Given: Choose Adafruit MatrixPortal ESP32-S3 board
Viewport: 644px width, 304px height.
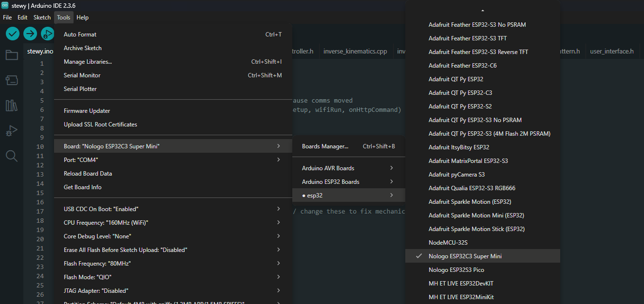Looking at the screenshot, I should click(x=483, y=161).
